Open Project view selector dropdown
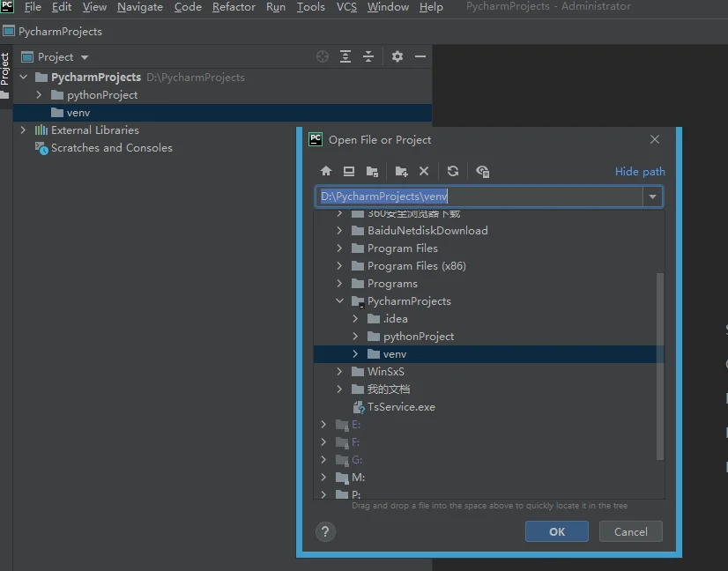The image size is (728, 571). [85, 57]
